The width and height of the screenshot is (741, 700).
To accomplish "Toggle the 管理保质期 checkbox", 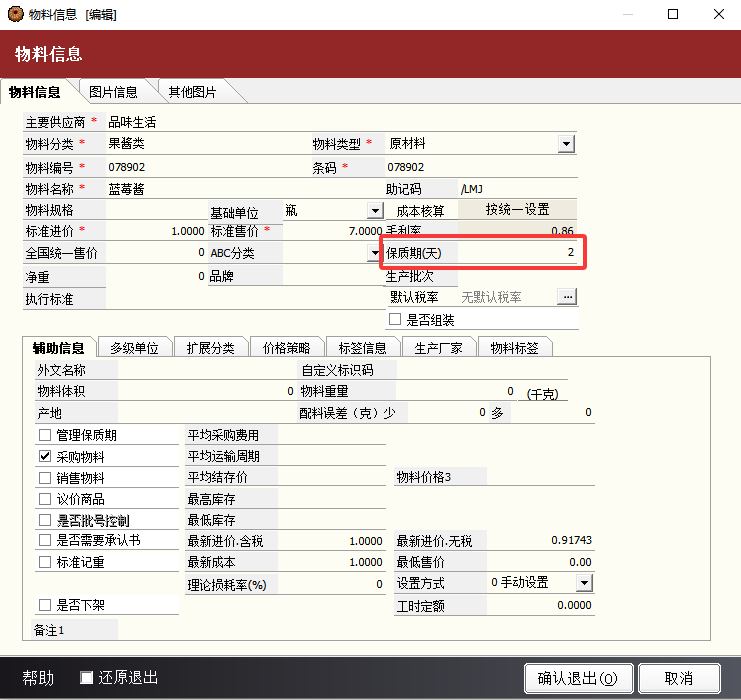I will click(x=45, y=435).
